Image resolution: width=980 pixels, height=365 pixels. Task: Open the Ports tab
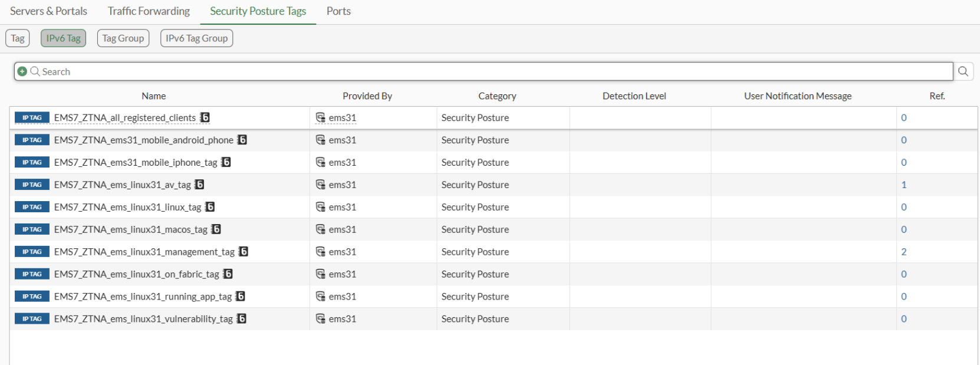point(338,11)
